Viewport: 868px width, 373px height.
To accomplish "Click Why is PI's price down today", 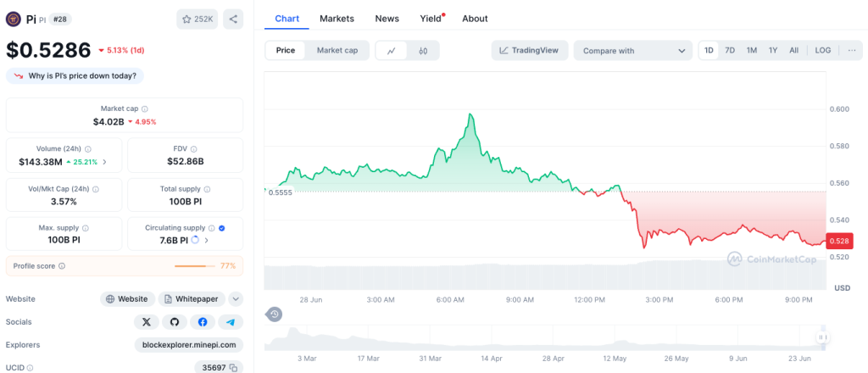I will pyautogui.click(x=75, y=76).
